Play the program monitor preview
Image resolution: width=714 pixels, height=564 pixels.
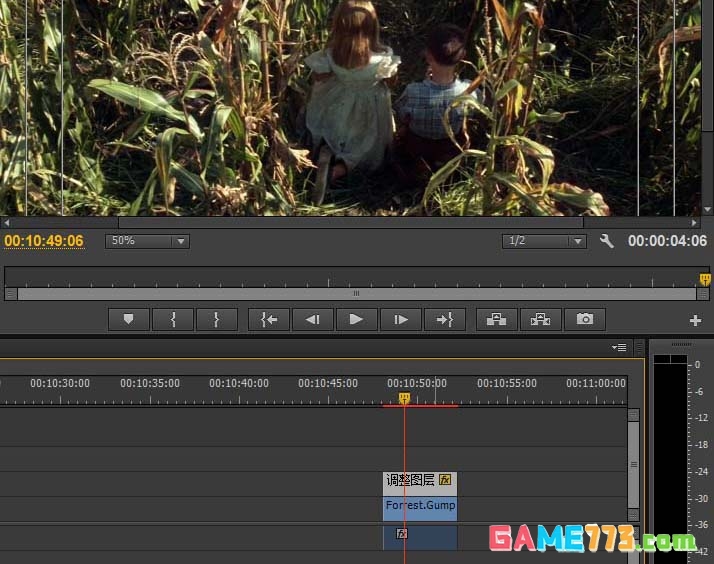coord(356,319)
